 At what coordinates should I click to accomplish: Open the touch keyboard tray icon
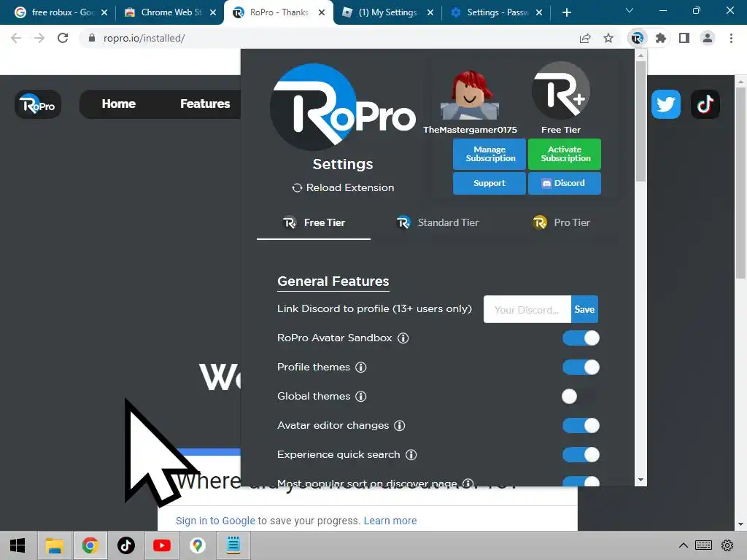[703, 545]
